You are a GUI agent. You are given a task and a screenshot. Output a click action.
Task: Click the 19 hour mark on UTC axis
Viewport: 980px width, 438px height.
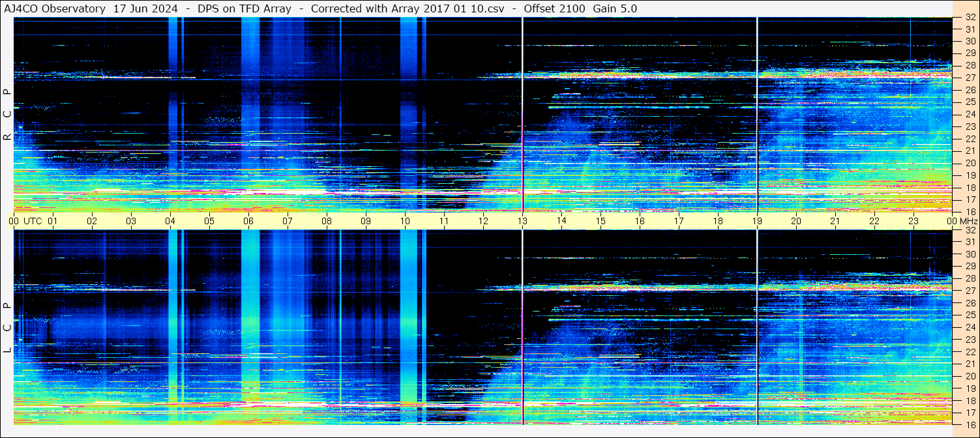[757, 221]
